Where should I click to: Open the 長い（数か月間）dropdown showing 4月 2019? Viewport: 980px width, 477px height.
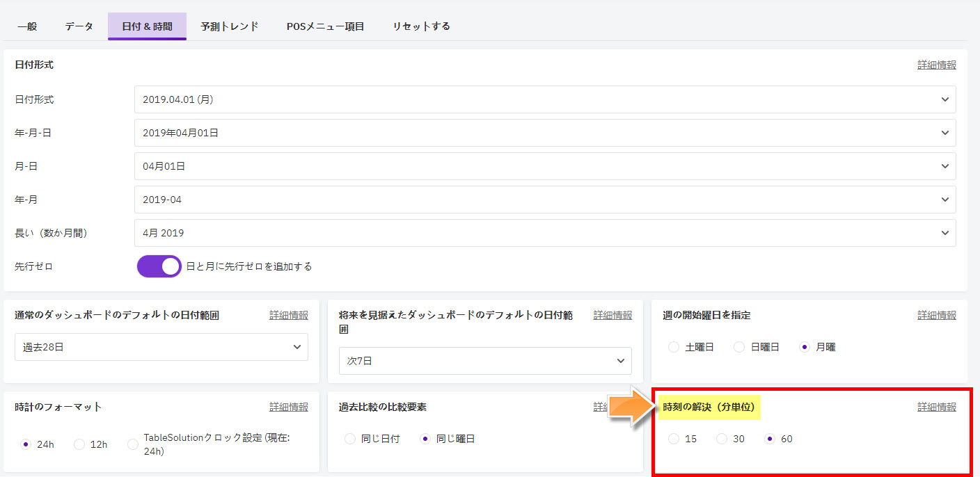point(545,233)
